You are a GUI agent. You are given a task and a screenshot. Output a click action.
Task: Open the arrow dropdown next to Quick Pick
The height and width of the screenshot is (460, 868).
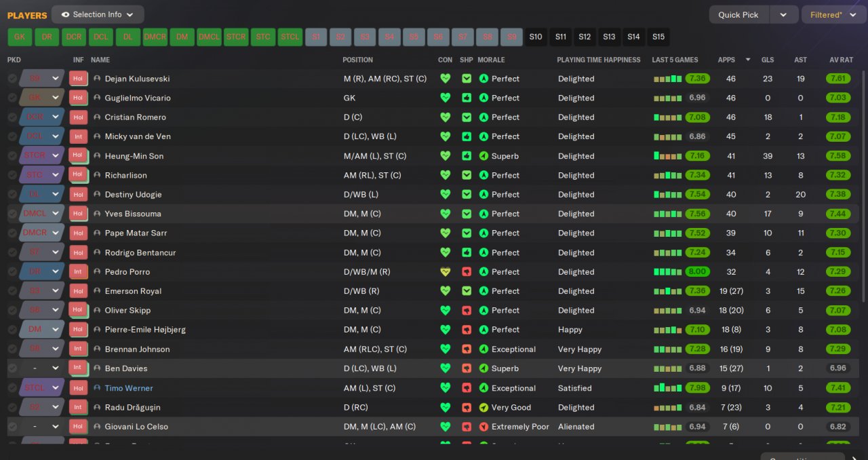click(x=783, y=14)
